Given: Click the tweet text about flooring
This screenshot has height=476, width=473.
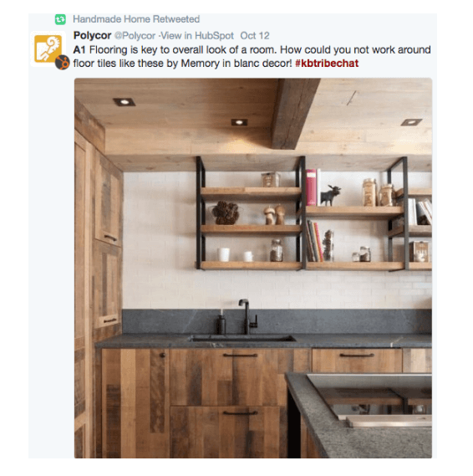Looking at the screenshot, I should click(252, 56).
